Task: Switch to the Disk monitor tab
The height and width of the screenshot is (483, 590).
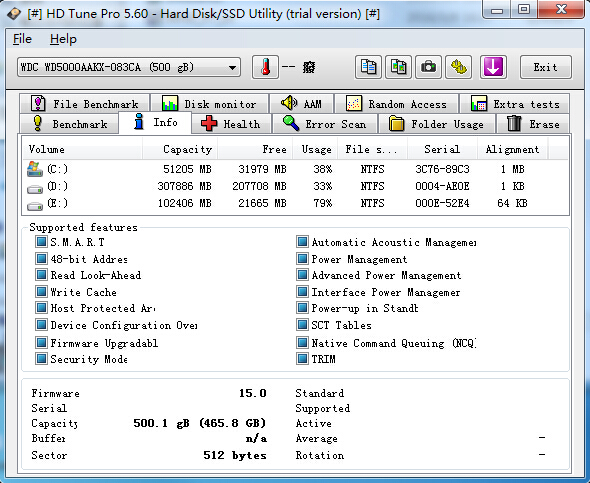Action: click(x=209, y=103)
